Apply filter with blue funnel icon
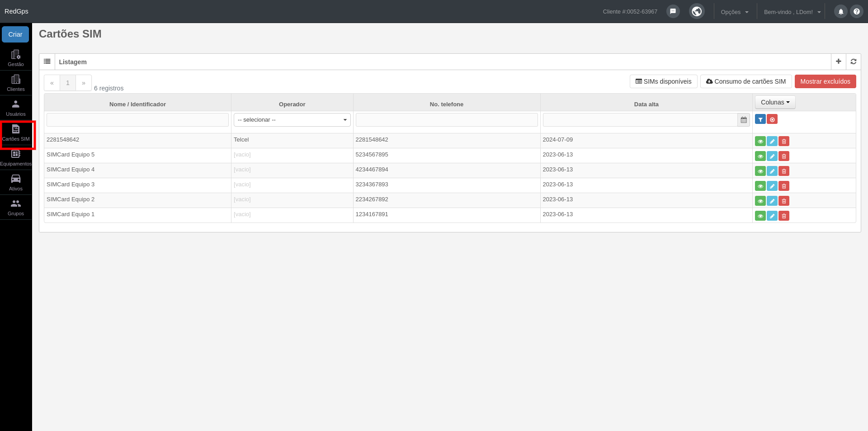The height and width of the screenshot is (431, 868). click(x=760, y=119)
